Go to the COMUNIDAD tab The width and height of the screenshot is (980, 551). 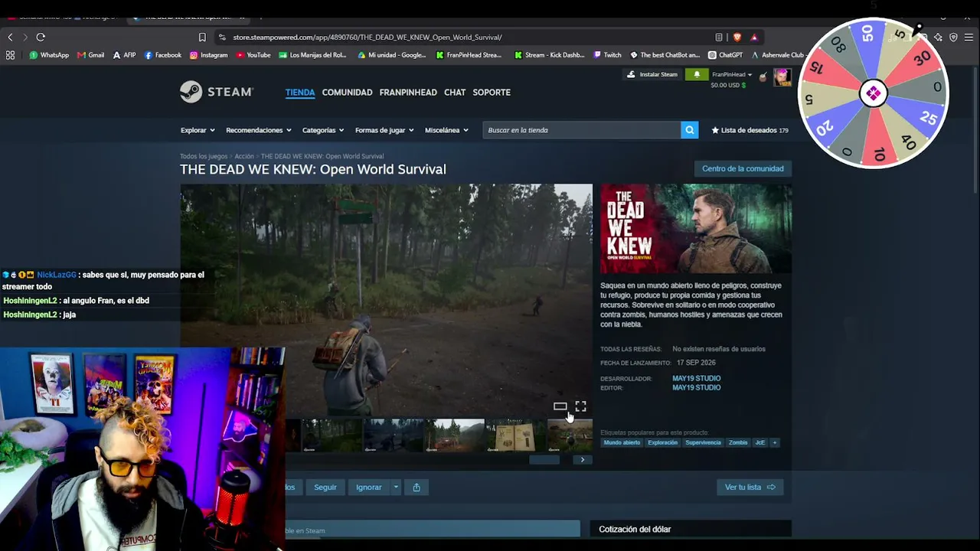pyautogui.click(x=347, y=93)
